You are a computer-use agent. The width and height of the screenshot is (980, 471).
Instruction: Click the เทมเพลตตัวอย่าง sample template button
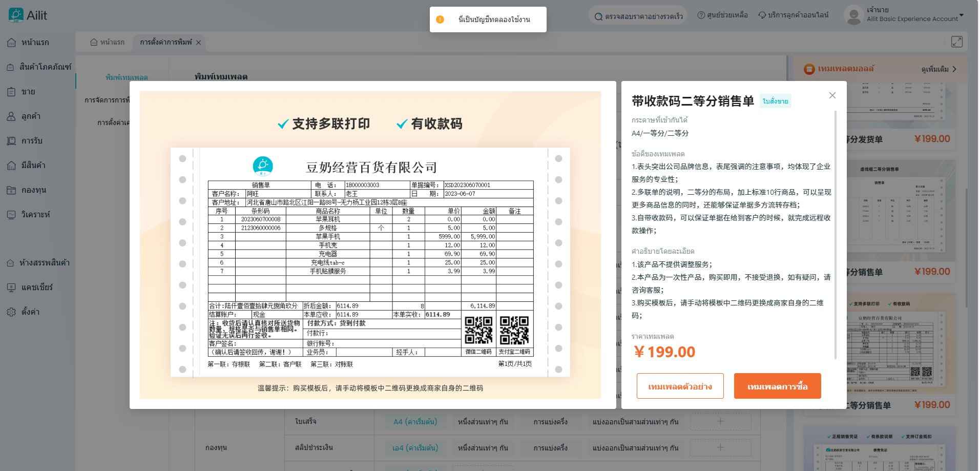[x=680, y=386]
